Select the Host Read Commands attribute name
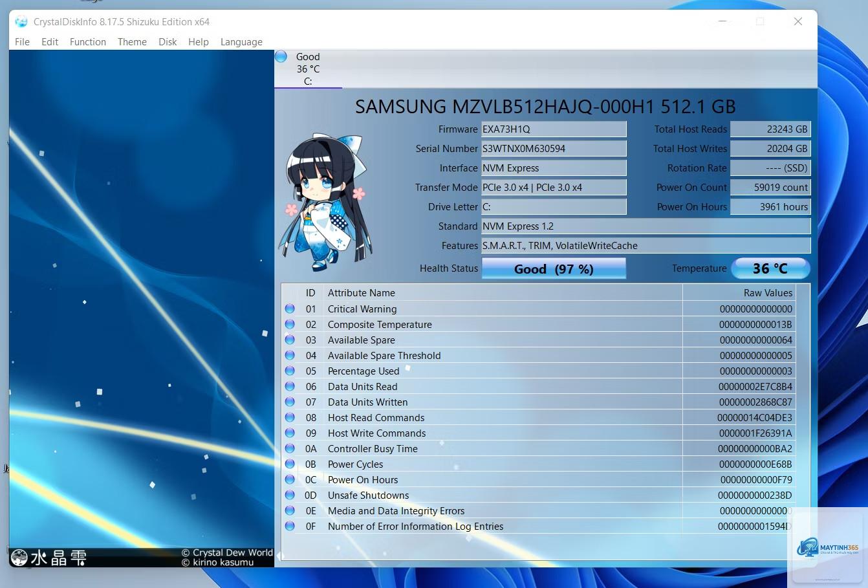 point(376,418)
